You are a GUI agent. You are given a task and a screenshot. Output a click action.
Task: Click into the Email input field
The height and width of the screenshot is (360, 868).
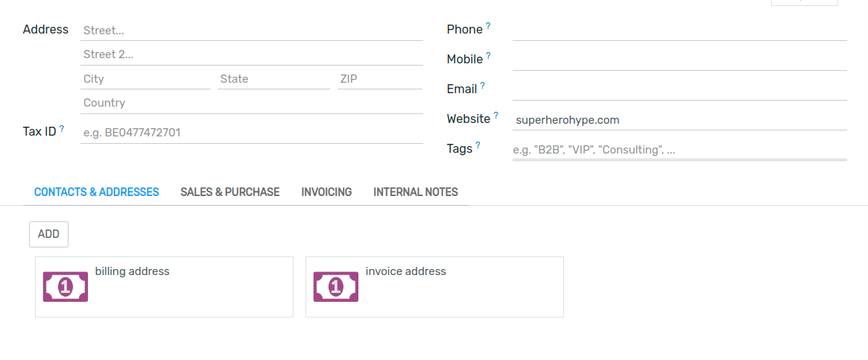tap(679, 89)
